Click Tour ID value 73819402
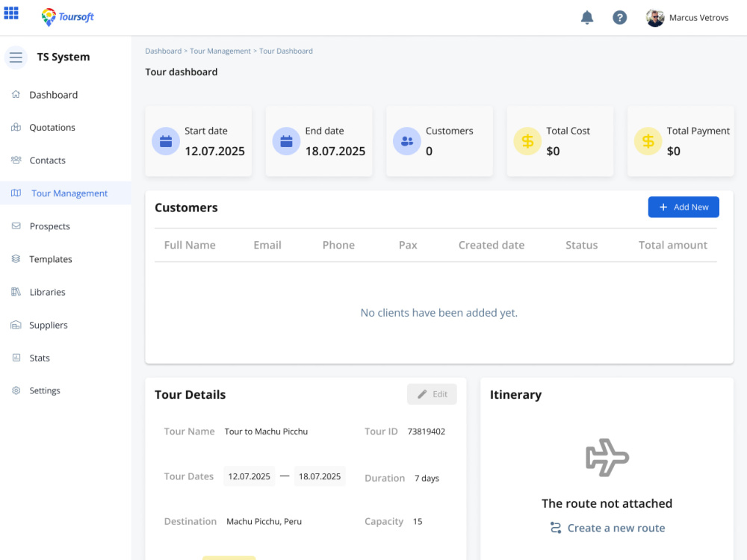Screen dimensions: 747x560 [426, 432]
